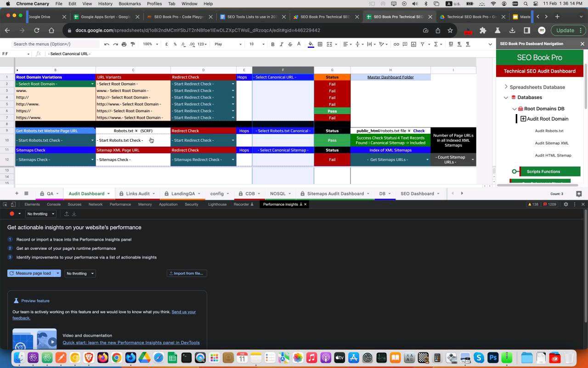The width and height of the screenshot is (588, 368).
Task: Open No throttling dropdown beside Measure page load
Action: point(80,273)
